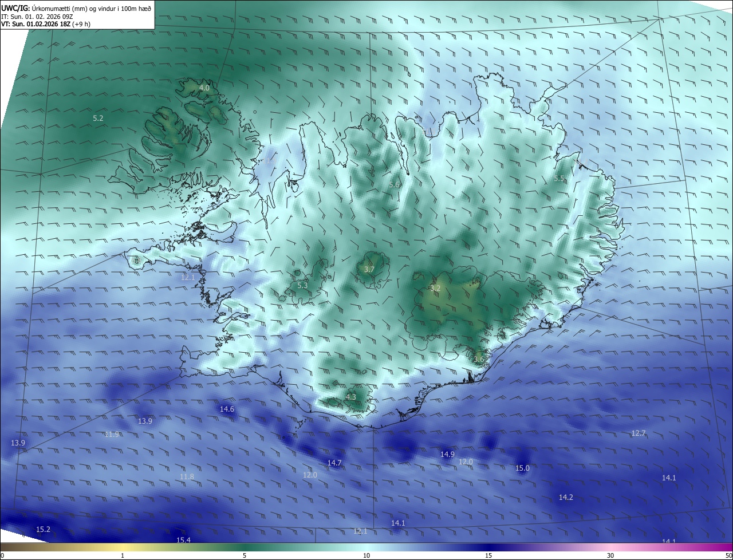Click the 5.2 value over the sea
733x560 pixels.
[98, 118]
